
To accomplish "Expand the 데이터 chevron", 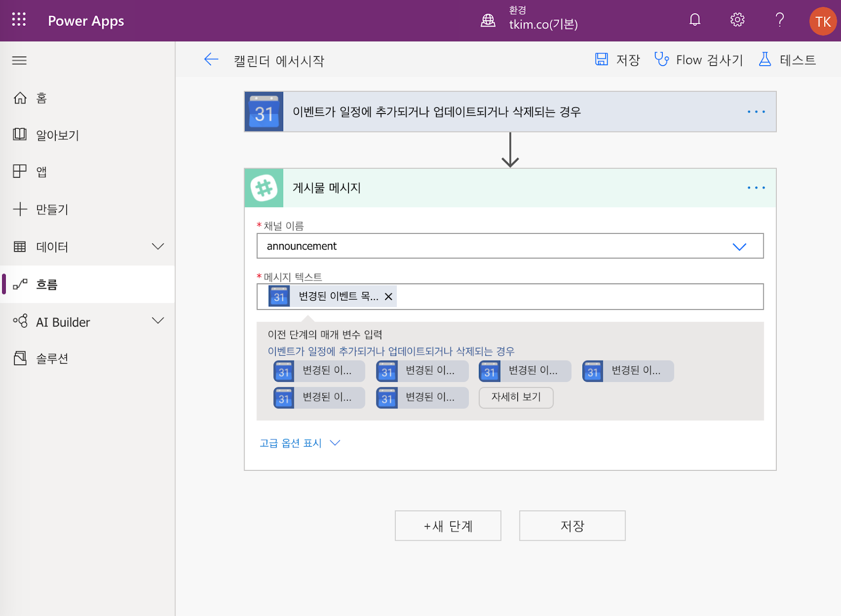I will [x=158, y=246].
